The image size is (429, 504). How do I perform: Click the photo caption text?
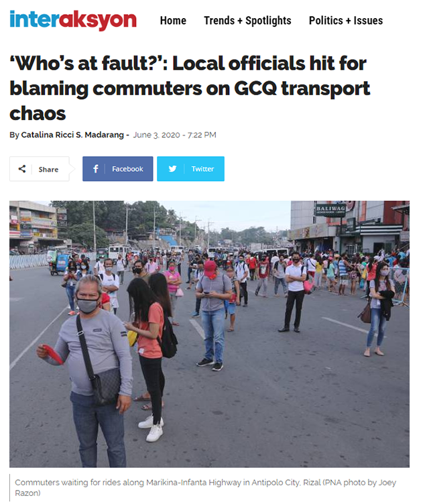206,487
